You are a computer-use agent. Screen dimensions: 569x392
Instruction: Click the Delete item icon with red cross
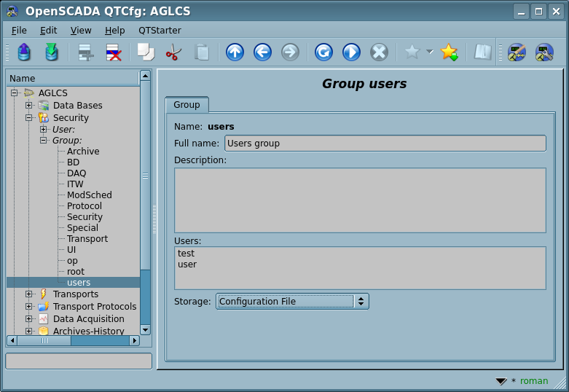point(114,52)
